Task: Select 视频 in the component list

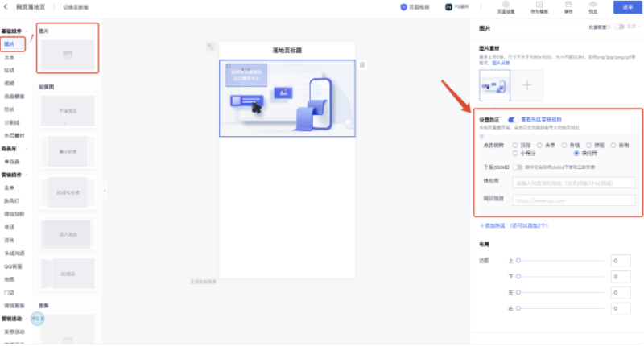Action: (9, 83)
